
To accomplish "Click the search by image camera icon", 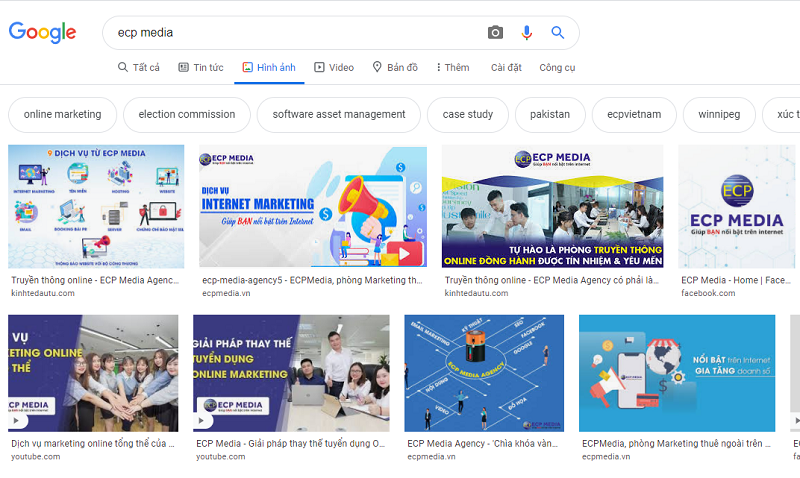I will (495, 33).
